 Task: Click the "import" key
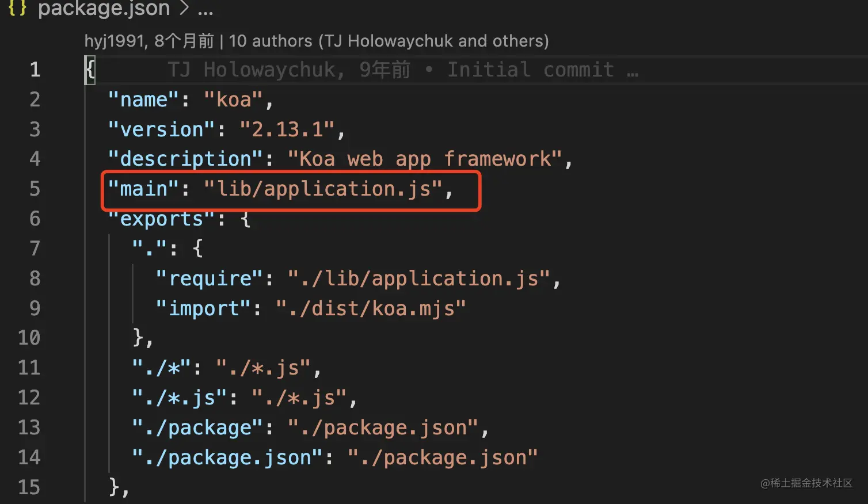(204, 308)
